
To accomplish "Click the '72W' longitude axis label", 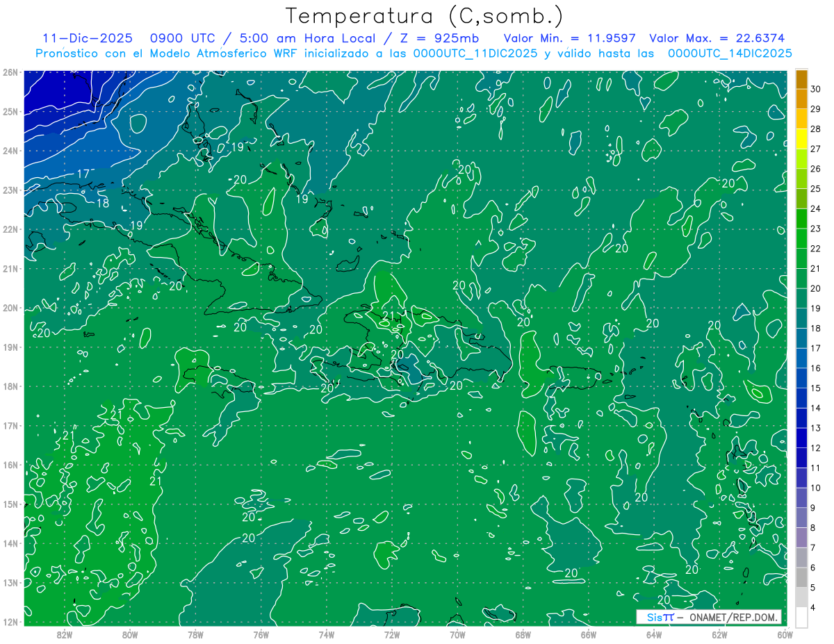I will coord(392,634).
